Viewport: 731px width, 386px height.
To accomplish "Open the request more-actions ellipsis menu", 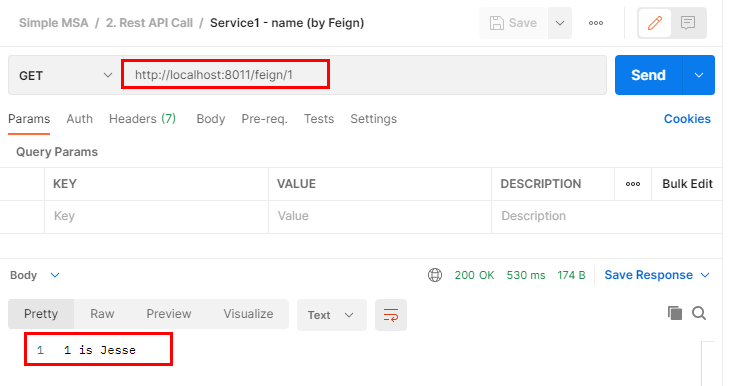I will pyautogui.click(x=596, y=23).
